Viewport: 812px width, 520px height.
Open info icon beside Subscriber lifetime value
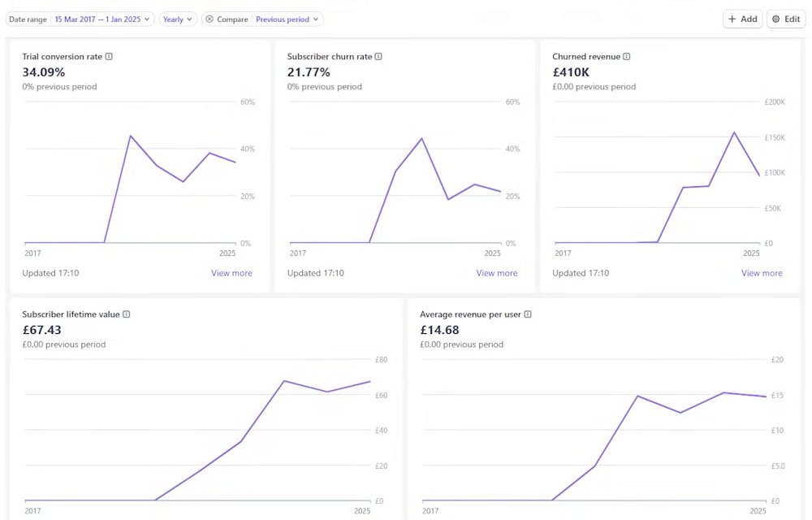click(127, 314)
